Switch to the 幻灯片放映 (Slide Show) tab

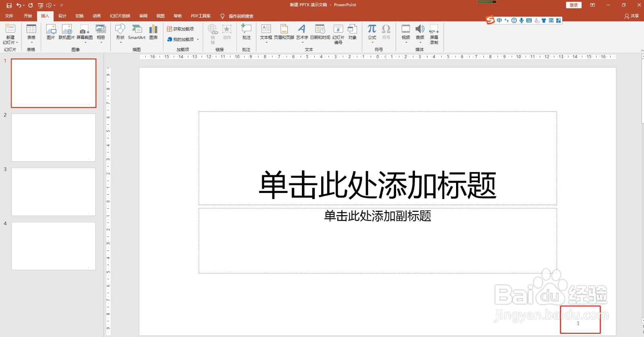pyautogui.click(x=120, y=16)
